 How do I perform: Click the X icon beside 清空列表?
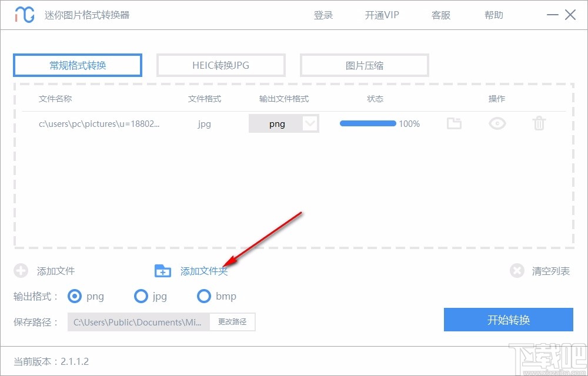517,271
